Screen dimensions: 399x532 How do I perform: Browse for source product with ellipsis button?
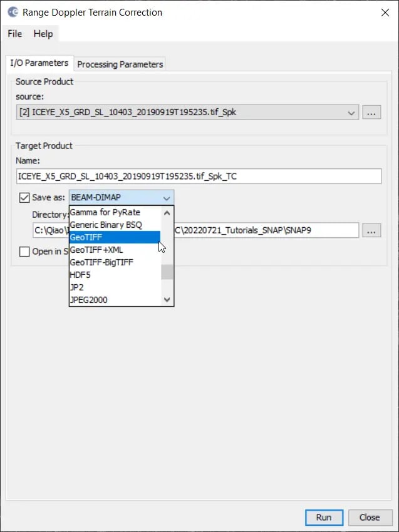click(x=371, y=112)
